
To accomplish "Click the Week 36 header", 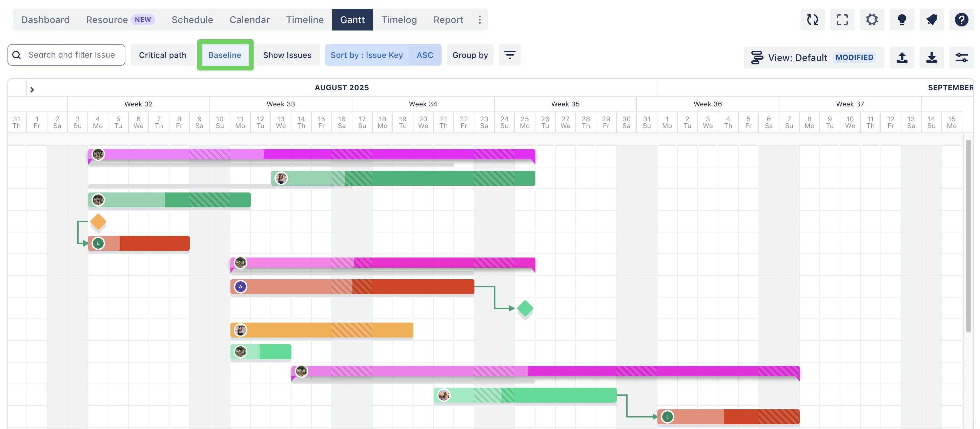I will (708, 104).
